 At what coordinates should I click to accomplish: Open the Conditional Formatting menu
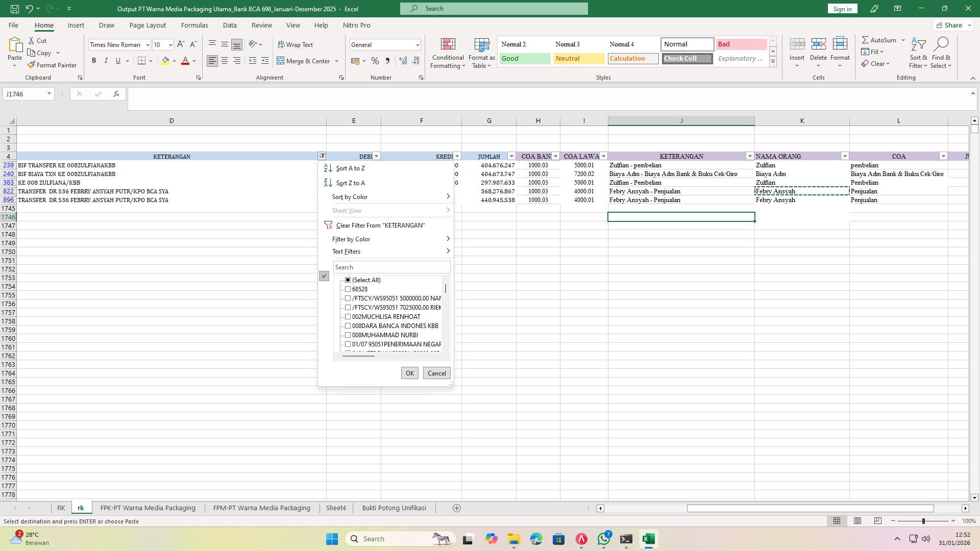point(447,54)
